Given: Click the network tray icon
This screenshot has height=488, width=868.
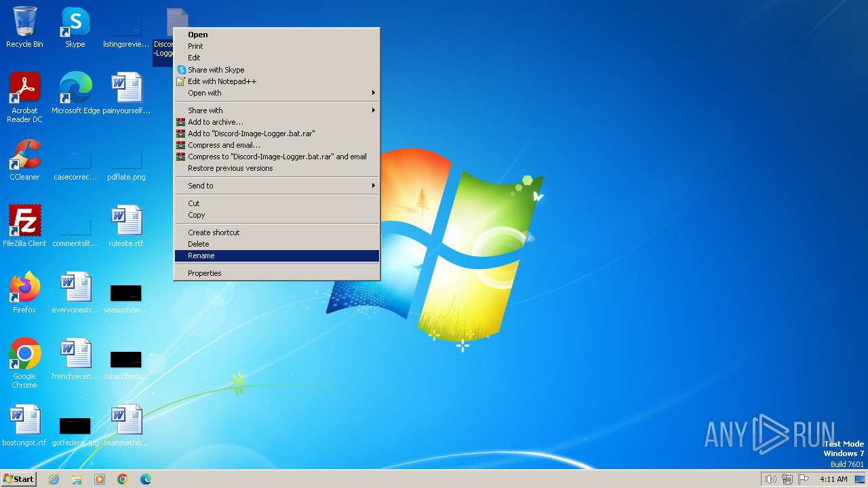Looking at the screenshot, I should click(x=787, y=479).
